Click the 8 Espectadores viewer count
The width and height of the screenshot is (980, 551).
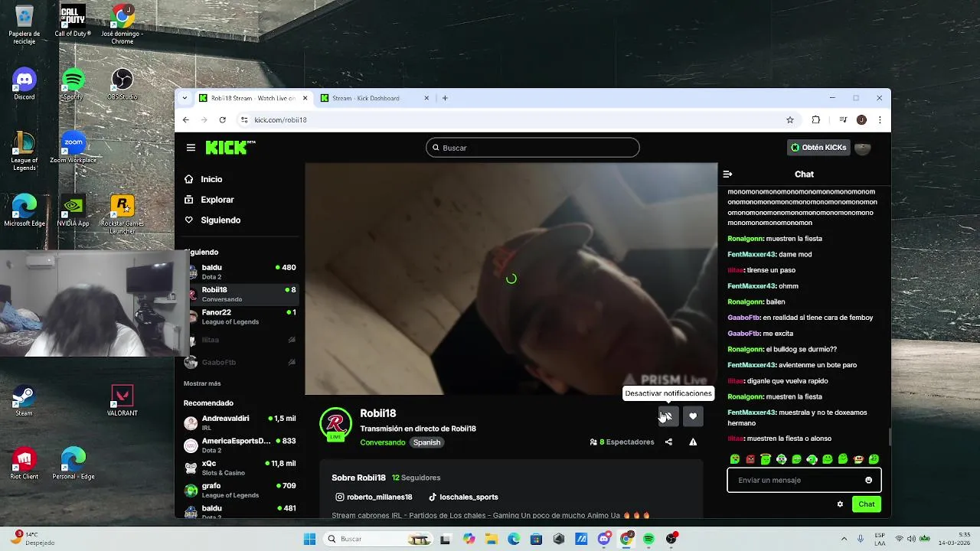coord(622,442)
